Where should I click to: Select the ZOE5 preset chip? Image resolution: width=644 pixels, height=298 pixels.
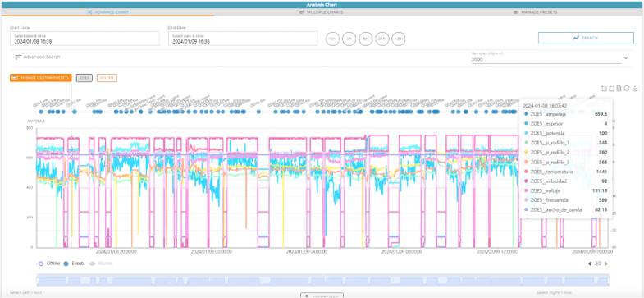84,78
